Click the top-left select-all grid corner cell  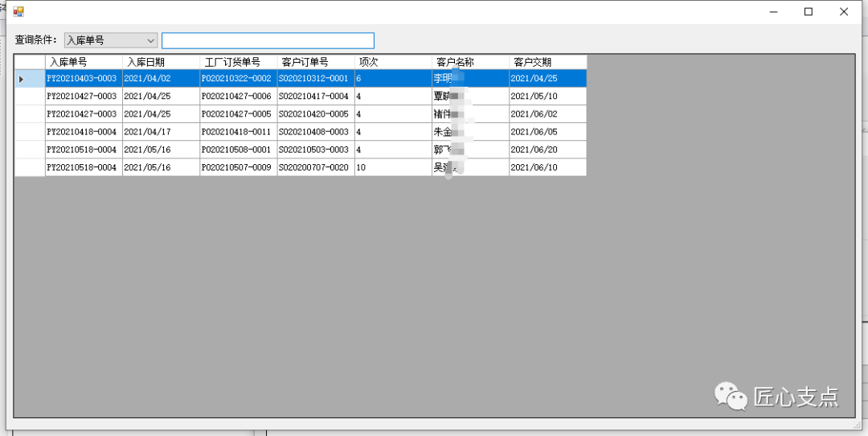tap(30, 62)
